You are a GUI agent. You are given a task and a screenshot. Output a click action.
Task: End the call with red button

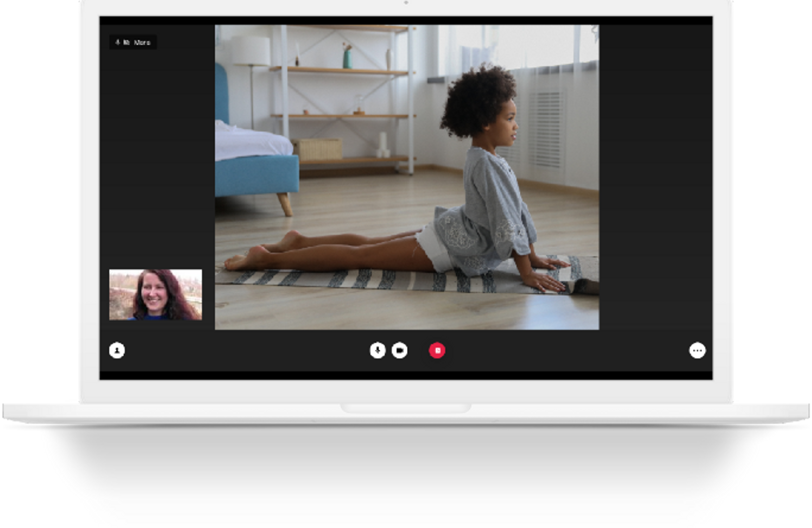tap(437, 351)
